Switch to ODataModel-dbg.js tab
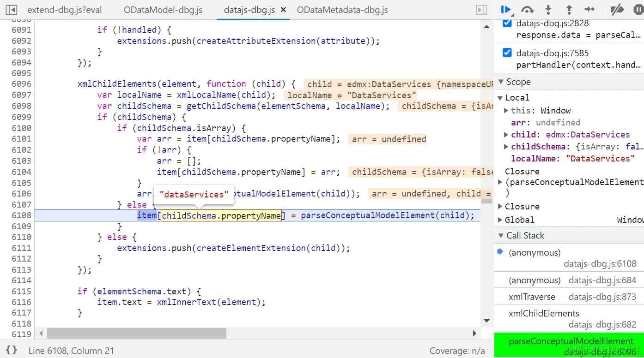 pyautogui.click(x=163, y=10)
